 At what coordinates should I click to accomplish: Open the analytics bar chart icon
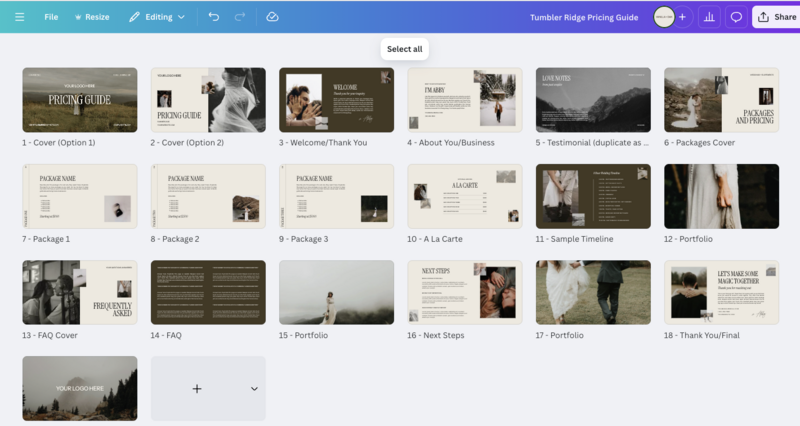point(709,17)
